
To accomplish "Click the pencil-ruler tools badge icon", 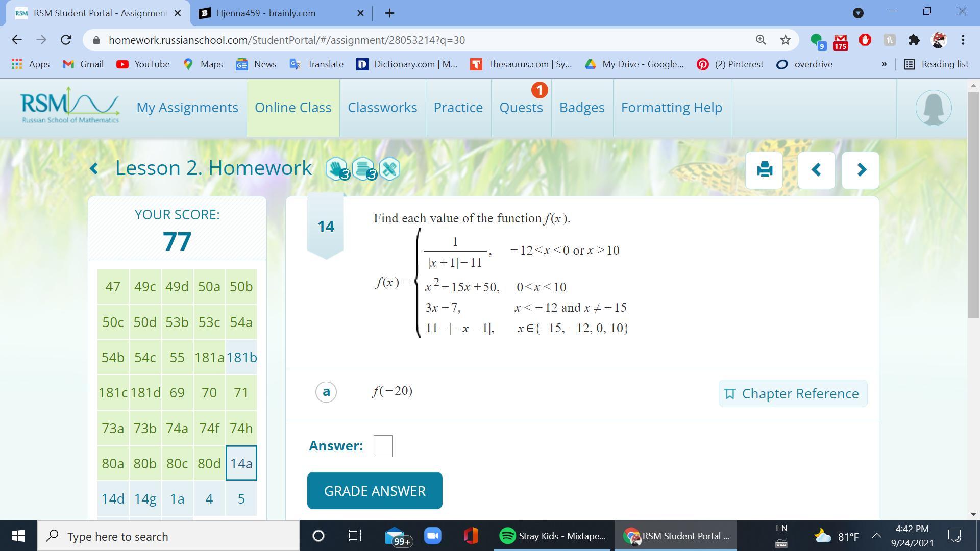I will (x=390, y=169).
